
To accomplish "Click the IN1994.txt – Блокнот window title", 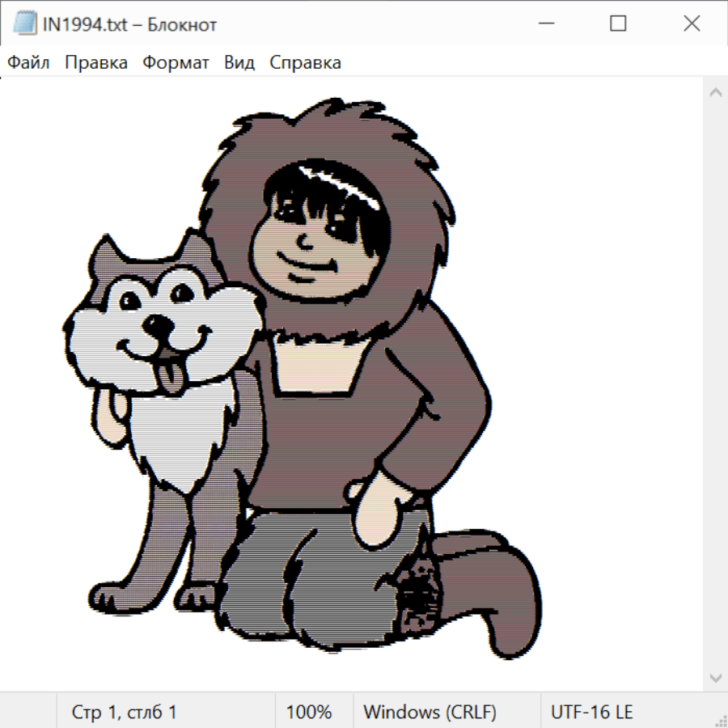I will pos(129,24).
